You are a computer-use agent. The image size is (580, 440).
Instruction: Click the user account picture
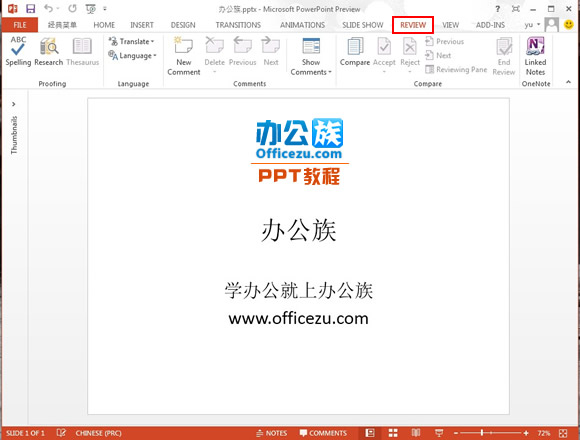(552, 25)
